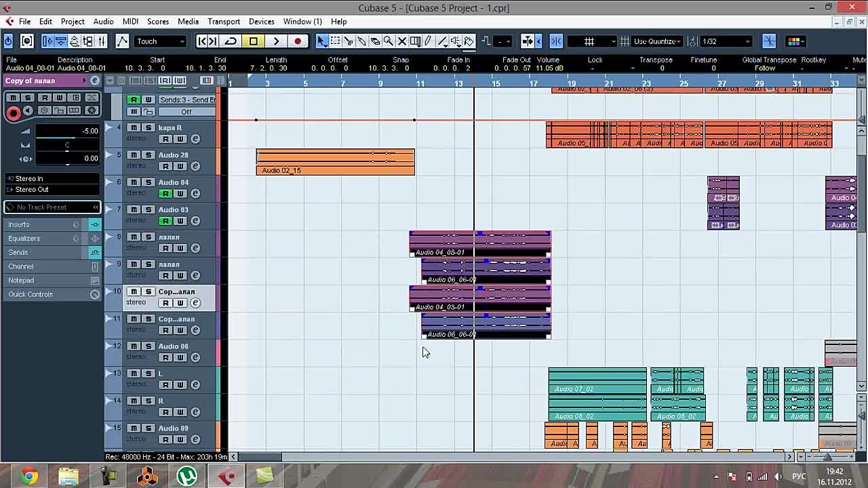Open the Stereo Out output routing
868x488 pixels.
tap(52, 190)
